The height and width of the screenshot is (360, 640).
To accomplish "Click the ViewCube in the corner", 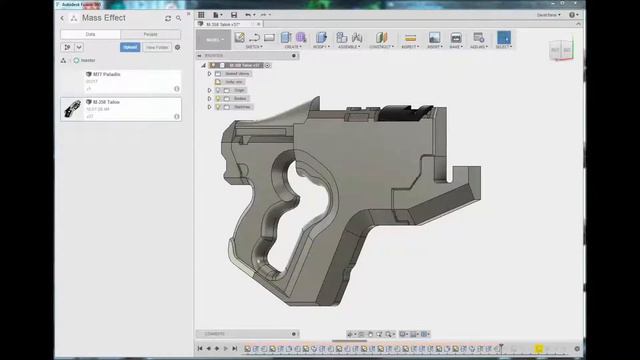I will 561,50.
